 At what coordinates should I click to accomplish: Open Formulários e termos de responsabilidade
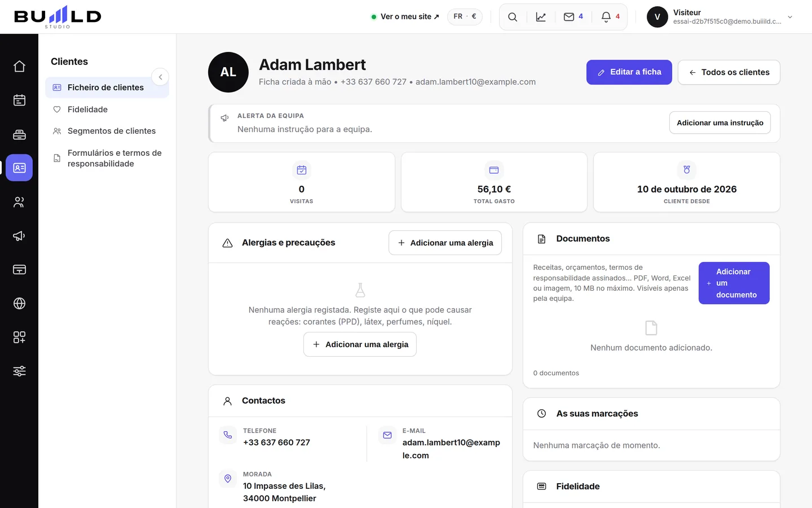pyautogui.click(x=107, y=158)
